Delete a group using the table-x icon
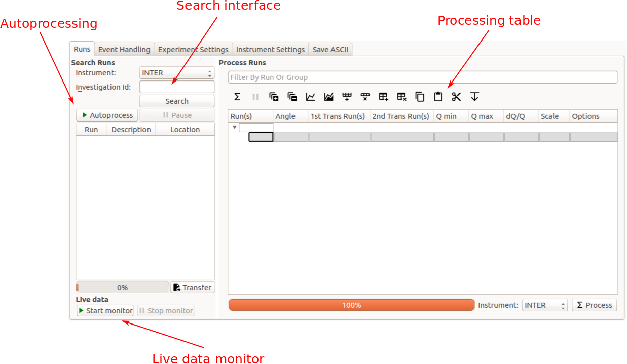The height and width of the screenshot is (364, 627). [x=401, y=97]
